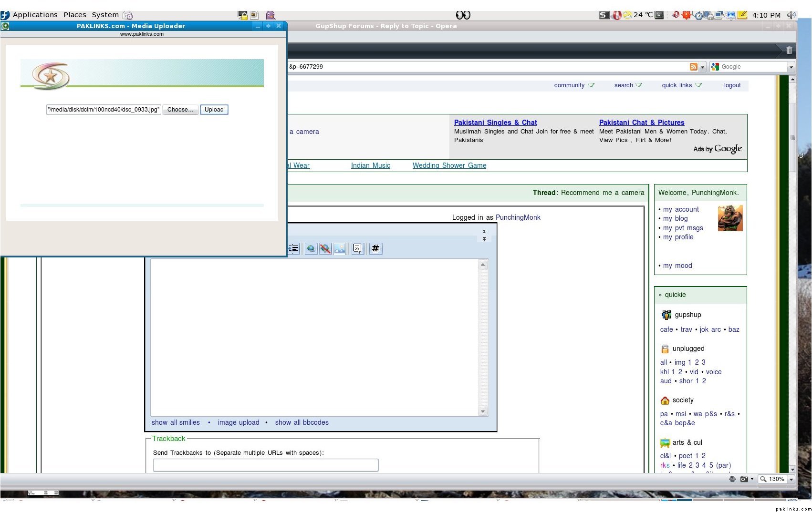Click the indent icon in editor toolbar

(x=294, y=249)
